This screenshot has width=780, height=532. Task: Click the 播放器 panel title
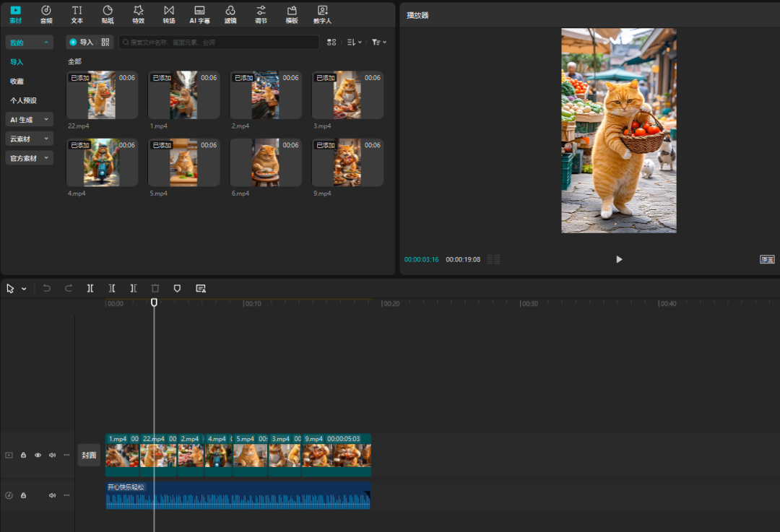pyautogui.click(x=417, y=15)
